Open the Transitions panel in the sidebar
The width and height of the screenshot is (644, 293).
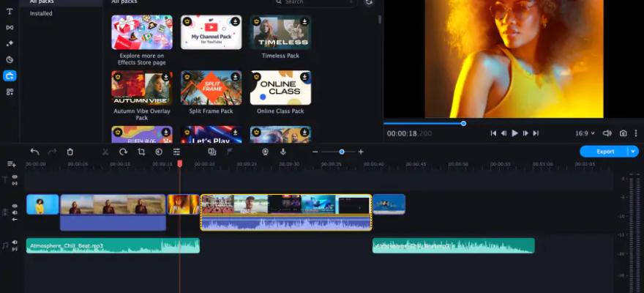click(10, 27)
